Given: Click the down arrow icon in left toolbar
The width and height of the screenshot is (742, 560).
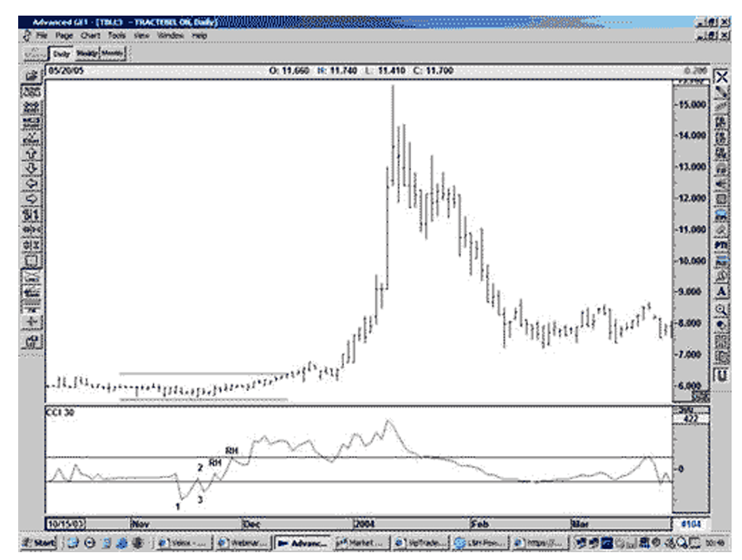Looking at the screenshot, I should coord(31,168).
